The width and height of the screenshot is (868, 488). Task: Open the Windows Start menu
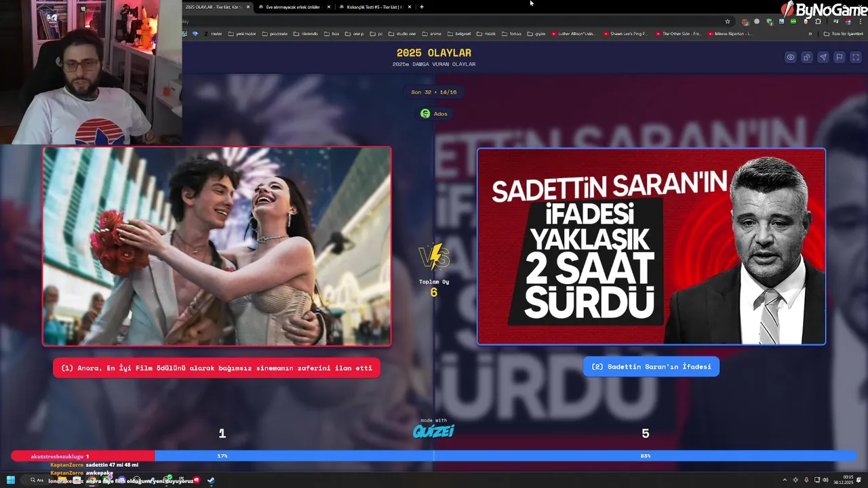click(11, 481)
